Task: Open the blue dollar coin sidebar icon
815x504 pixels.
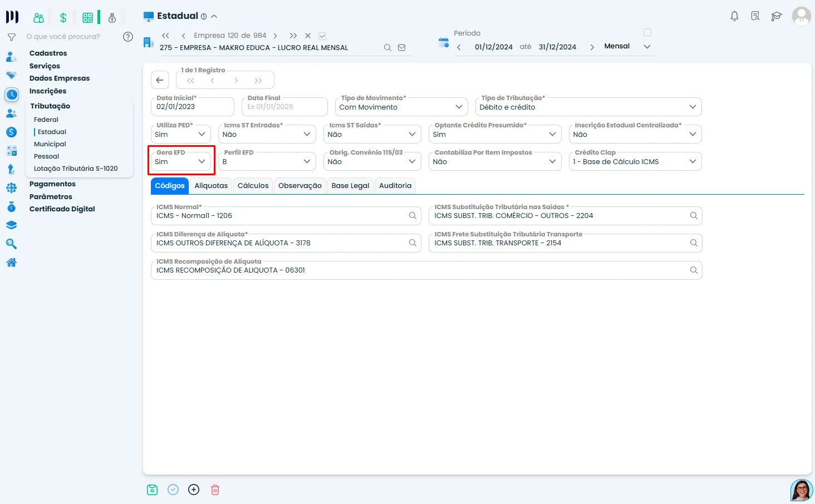Action: [11, 132]
